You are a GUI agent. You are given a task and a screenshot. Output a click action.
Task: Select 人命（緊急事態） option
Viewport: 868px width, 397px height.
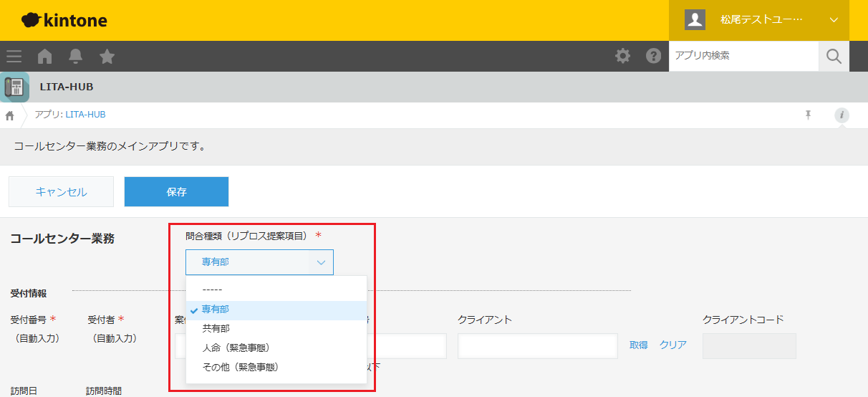[236, 348]
